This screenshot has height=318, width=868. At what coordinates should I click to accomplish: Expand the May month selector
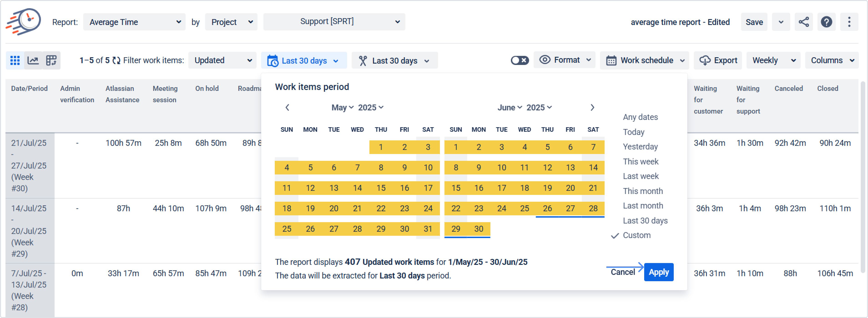point(342,108)
